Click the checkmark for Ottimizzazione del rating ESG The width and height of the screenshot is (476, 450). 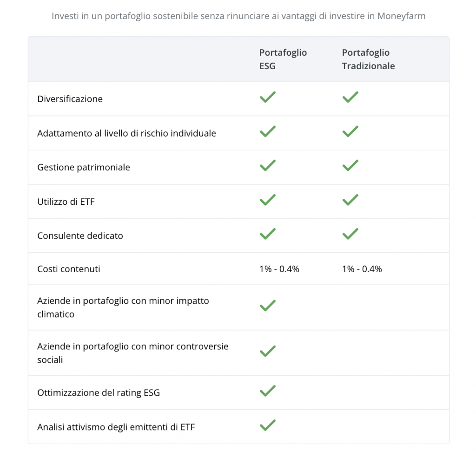tap(267, 391)
